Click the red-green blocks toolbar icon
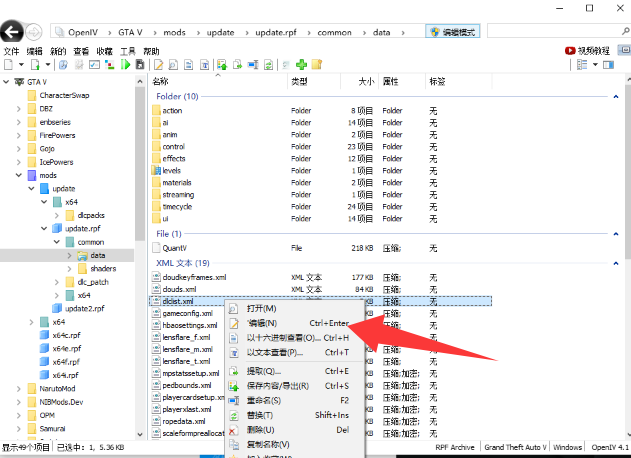 (x=109, y=64)
